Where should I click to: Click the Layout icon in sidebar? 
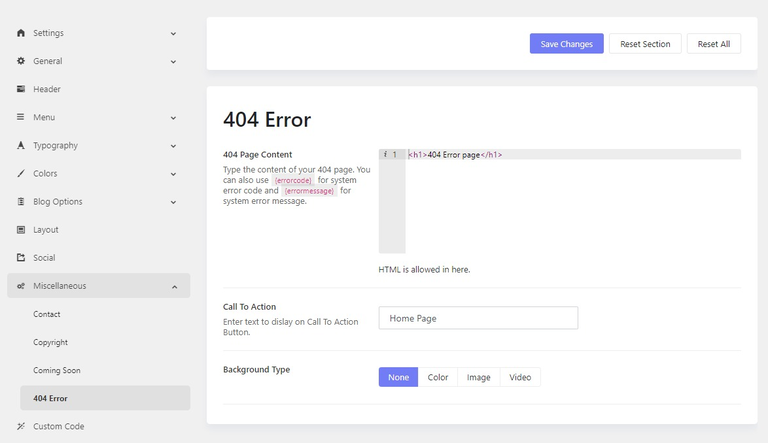[x=21, y=229]
